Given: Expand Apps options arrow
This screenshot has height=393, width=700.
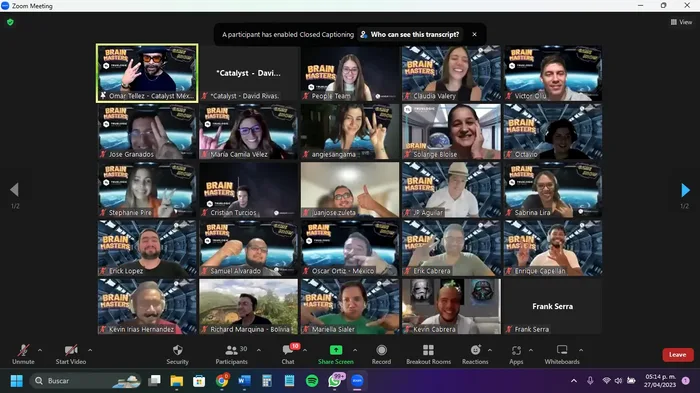Looking at the screenshot, I should [531, 350].
